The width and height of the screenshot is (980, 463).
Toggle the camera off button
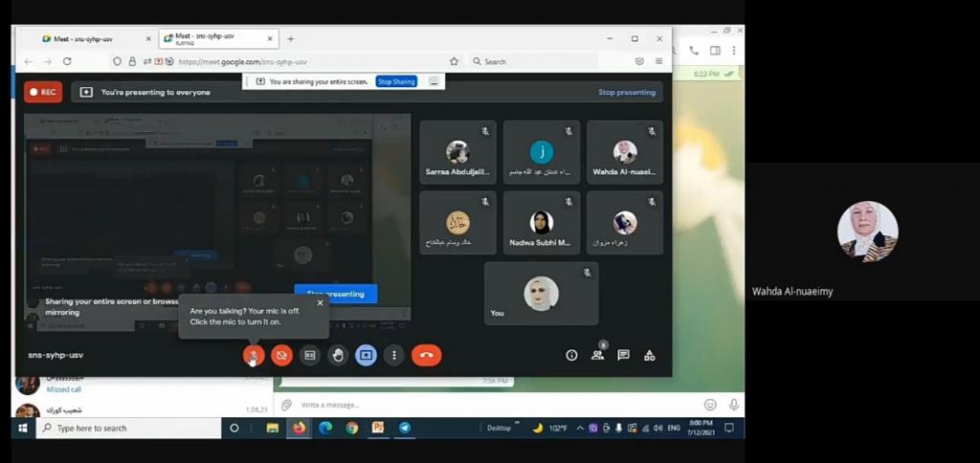point(281,355)
